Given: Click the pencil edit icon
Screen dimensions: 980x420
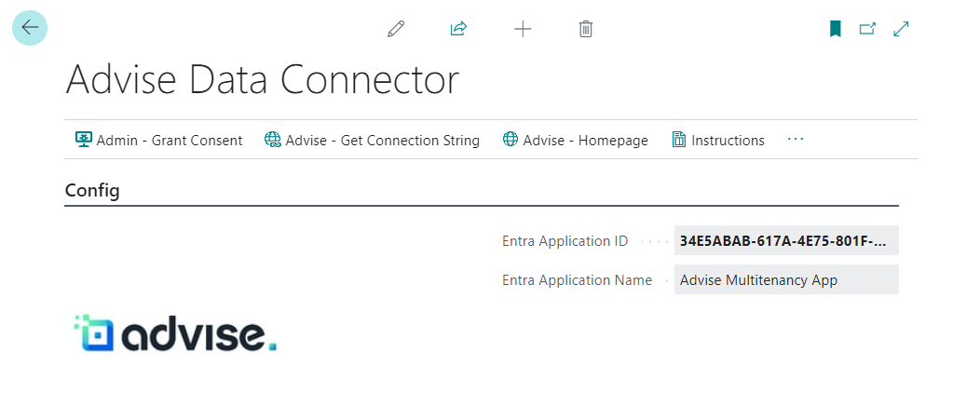Looking at the screenshot, I should coord(396,29).
